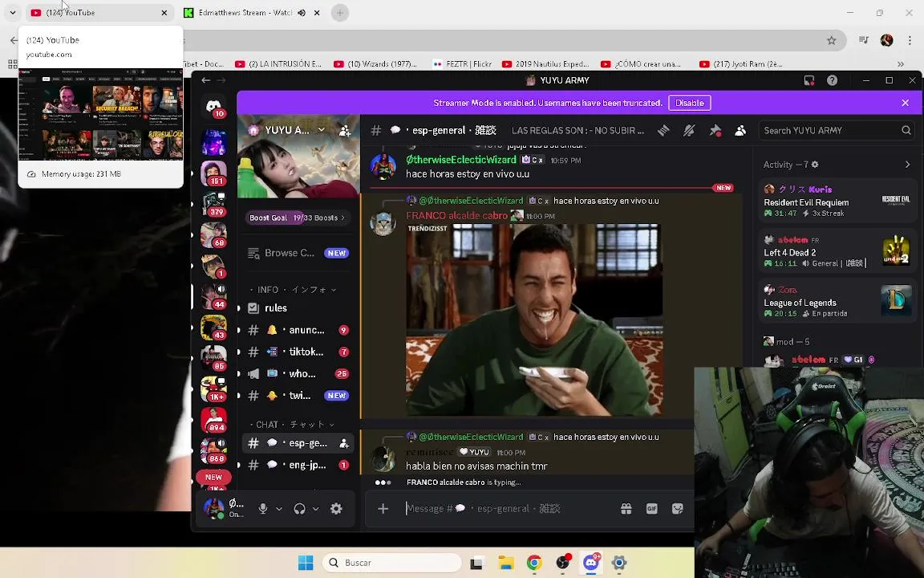Go back with Discord title bar arrow
924x578 pixels.
[205, 80]
